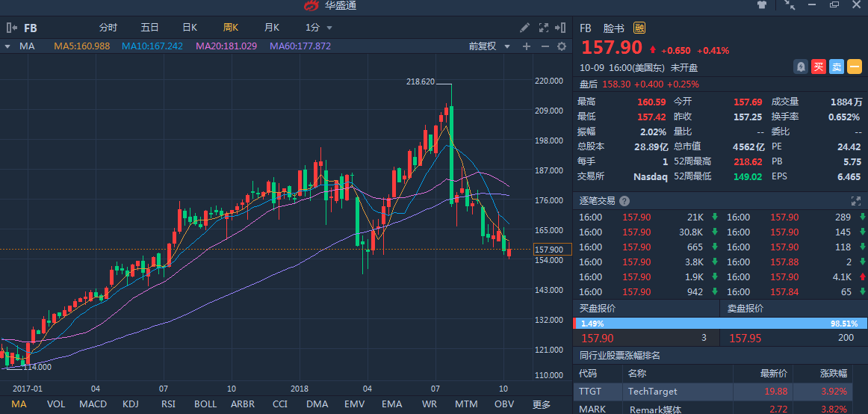Click the FB symbol at top left
The width and height of the screenshot is (868, 414).
pyautogui.click(x=31, y=28)
